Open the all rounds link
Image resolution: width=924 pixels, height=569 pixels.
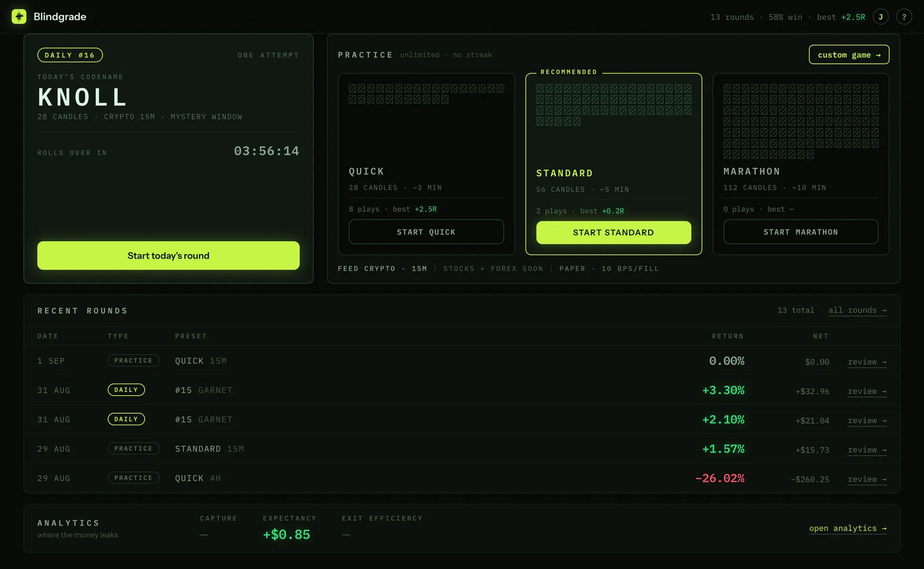[857, 310]
